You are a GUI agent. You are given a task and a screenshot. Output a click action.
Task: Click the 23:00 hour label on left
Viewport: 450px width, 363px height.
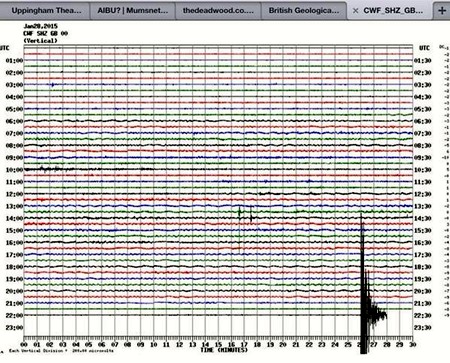click(14, 328)
